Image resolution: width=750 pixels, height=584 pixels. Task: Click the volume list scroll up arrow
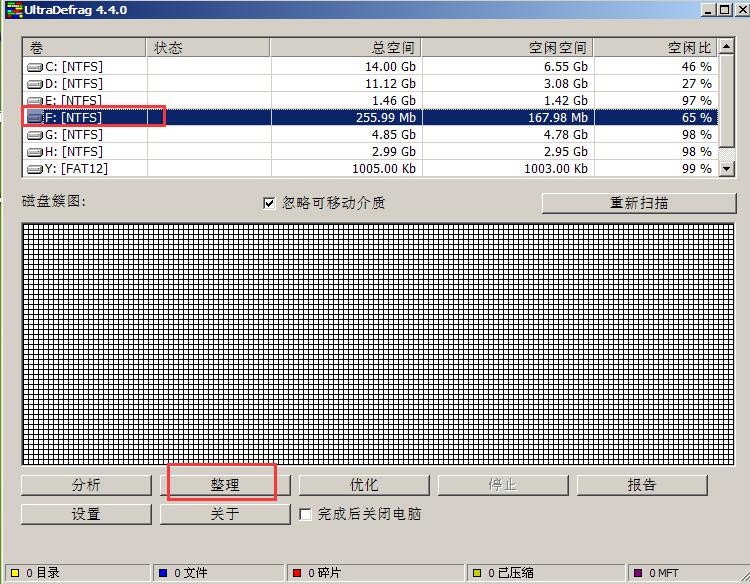[727, 47]
